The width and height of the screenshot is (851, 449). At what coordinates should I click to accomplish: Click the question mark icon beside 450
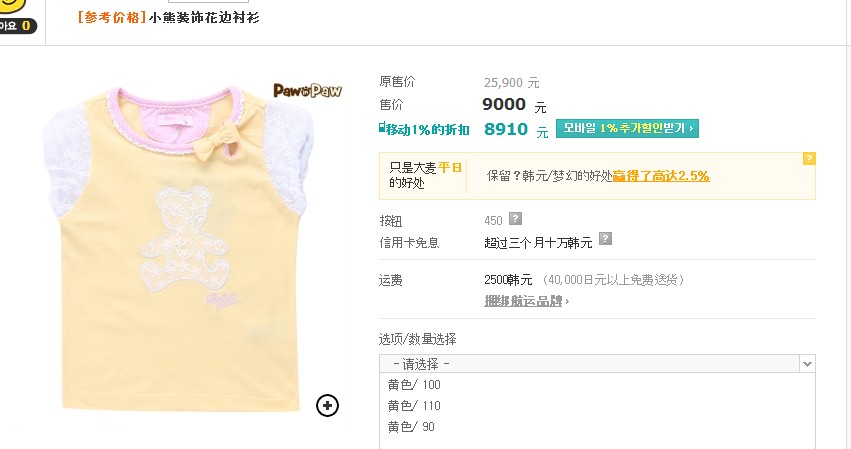(x=515, y=219)
